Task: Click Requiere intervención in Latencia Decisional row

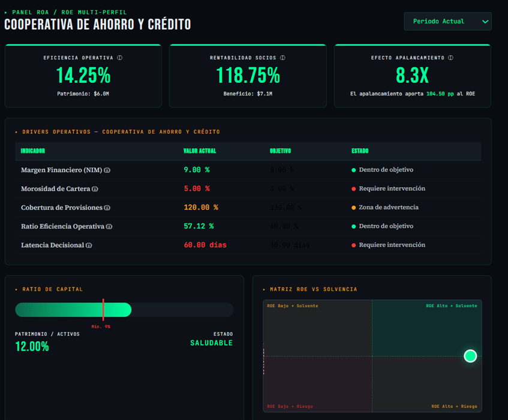Action: click(x=392, y=245)
